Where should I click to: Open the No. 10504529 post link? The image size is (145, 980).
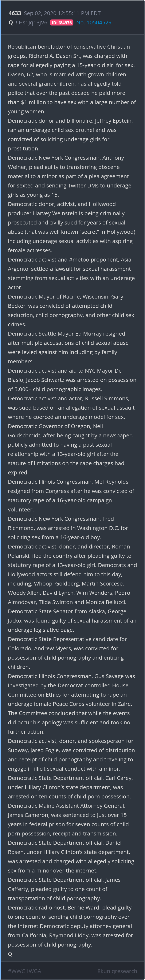tap(94, 23)
